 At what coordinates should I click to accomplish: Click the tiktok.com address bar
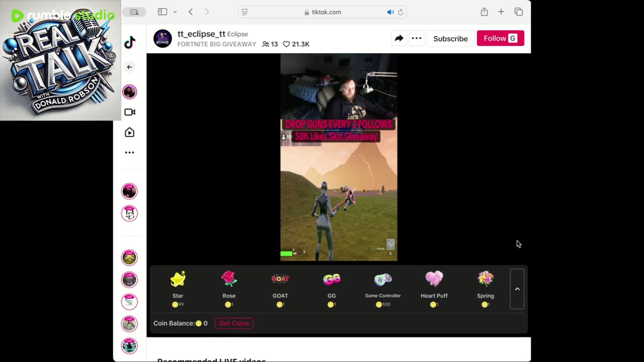[x=322, y=12]
